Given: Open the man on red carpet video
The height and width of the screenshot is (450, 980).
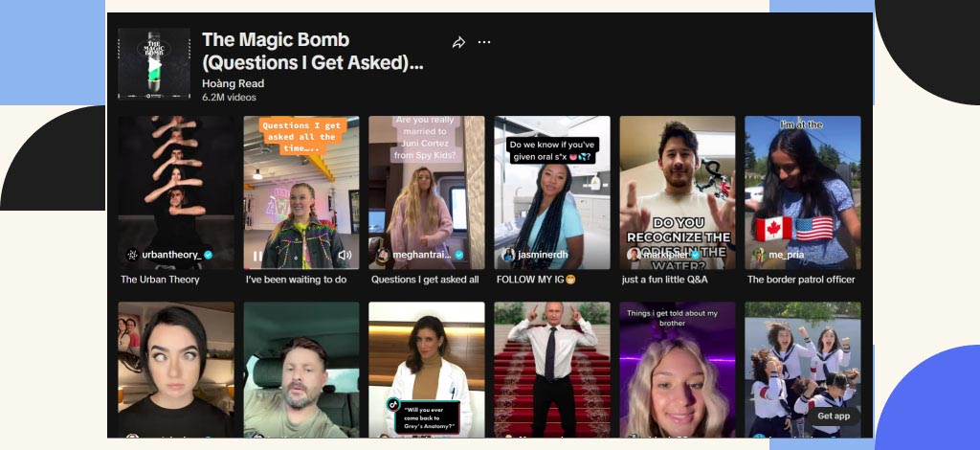Looking at the screenshot, I should coord(552,370).
